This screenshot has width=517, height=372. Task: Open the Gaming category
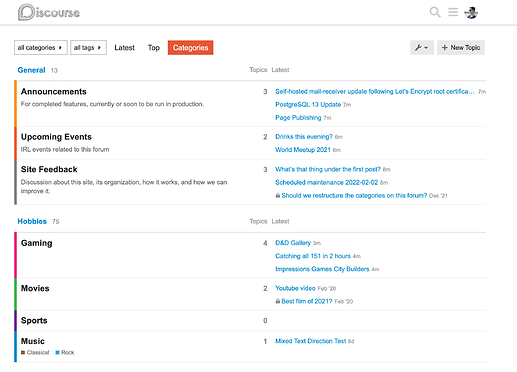coord(36,243)
